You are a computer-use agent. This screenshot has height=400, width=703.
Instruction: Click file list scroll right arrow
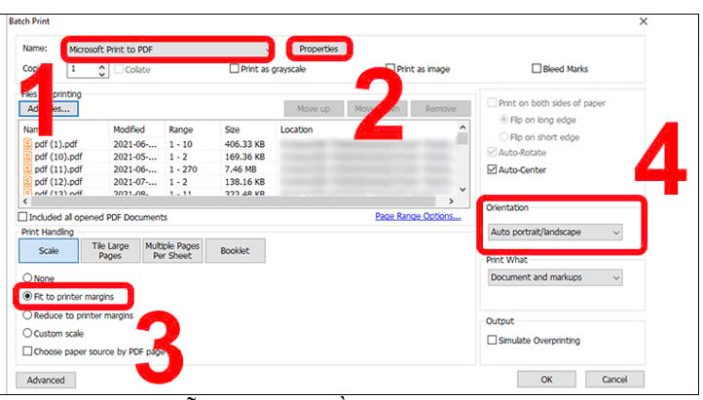click(451, 201)
